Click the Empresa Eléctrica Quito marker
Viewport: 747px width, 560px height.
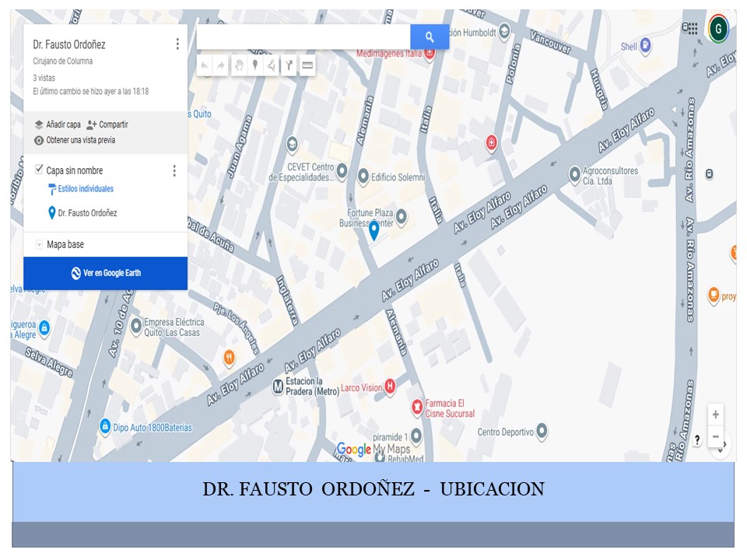coord(136,326)
